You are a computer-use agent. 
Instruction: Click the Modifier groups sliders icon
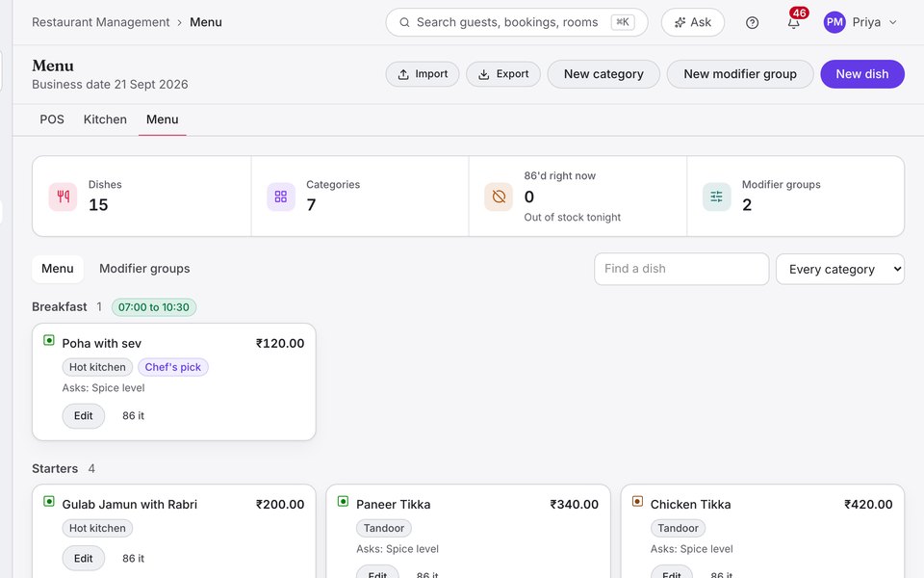point(716,197)
